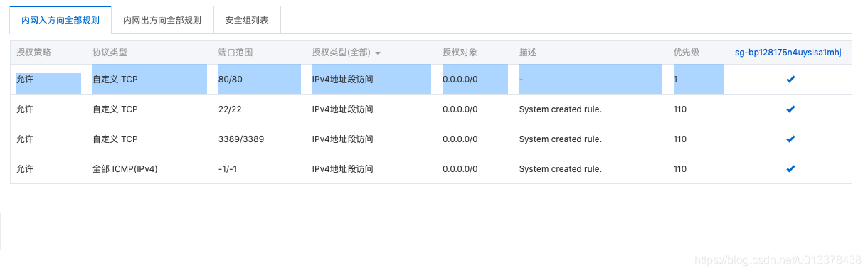Open the 内网入方向全部规则 tab
The image size is (868, 273).
point(60,21)
